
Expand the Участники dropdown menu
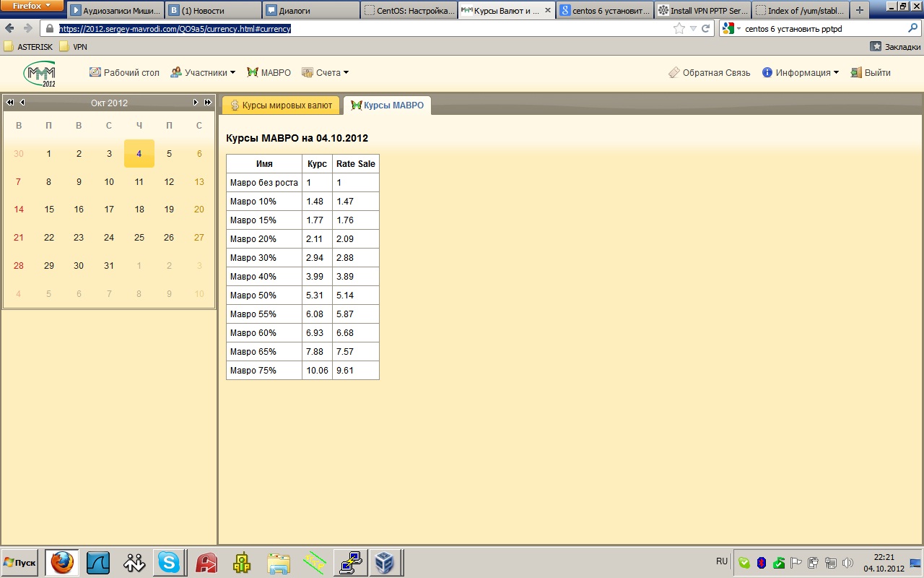tap(204, 72)
